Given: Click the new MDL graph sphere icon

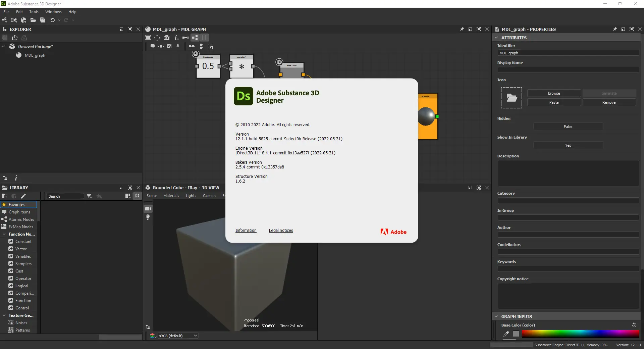Looking at the screenshot, I should click(x=23, y=20).
